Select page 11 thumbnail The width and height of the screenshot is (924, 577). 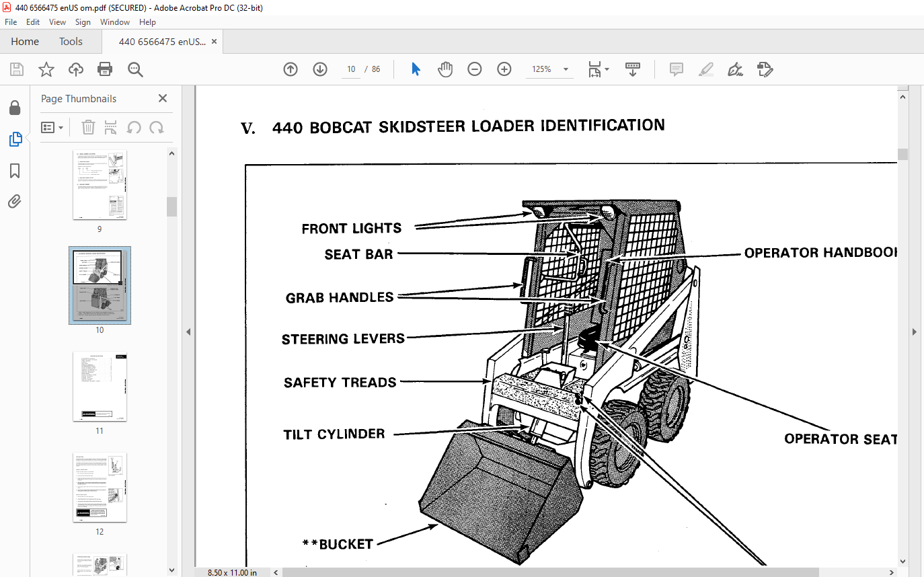(x=100, y=387)
